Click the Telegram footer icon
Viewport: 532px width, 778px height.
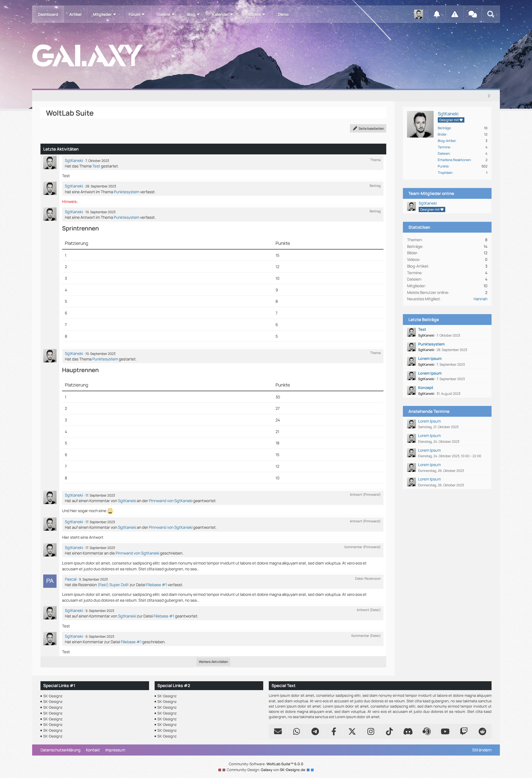315,731
